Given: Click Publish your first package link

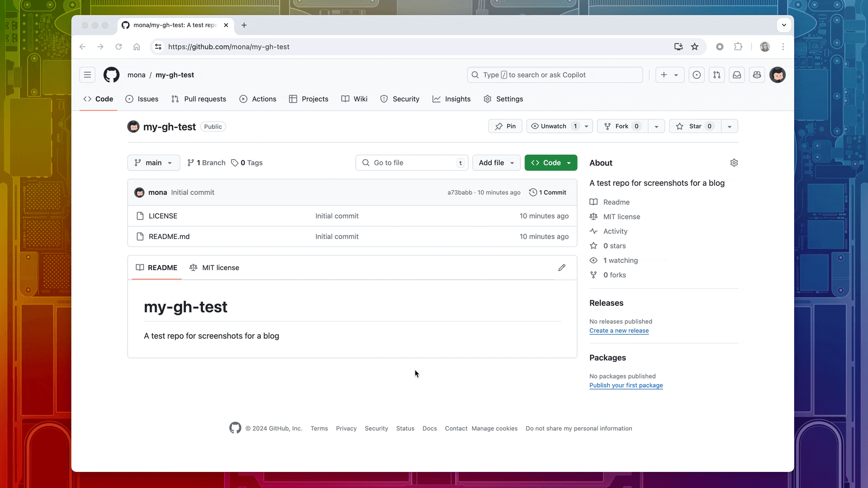Looking at the screenshot, I should pos(626,385).
